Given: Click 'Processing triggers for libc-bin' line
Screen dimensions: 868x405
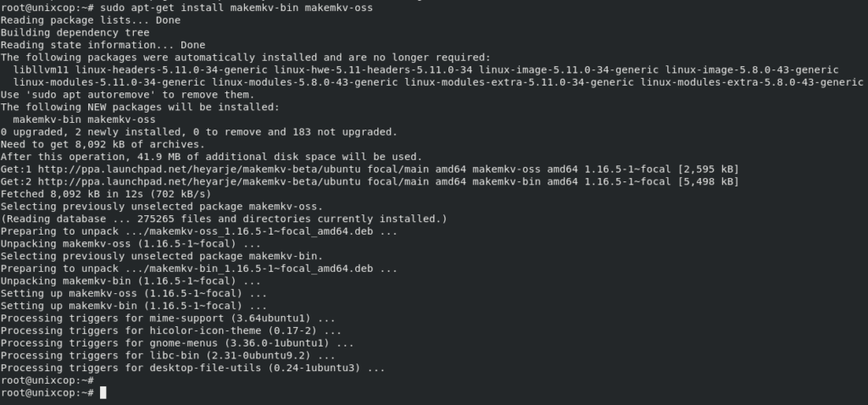Looking at the screenshot, I should point(168,356).
